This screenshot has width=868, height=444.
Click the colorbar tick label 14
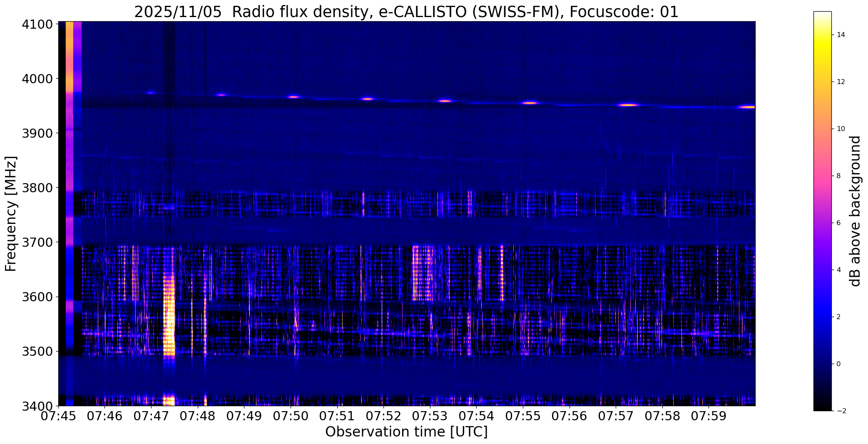point(841,35)
